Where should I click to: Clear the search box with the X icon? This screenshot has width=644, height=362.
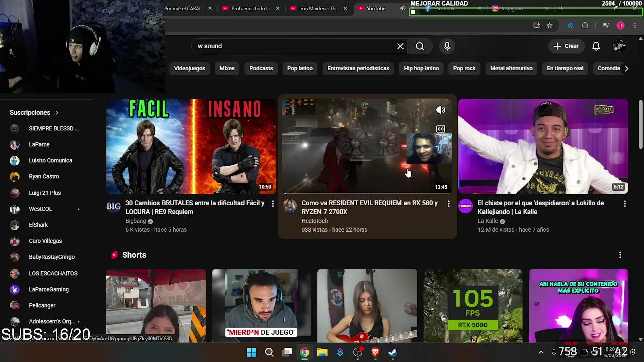tap(400, 46)
